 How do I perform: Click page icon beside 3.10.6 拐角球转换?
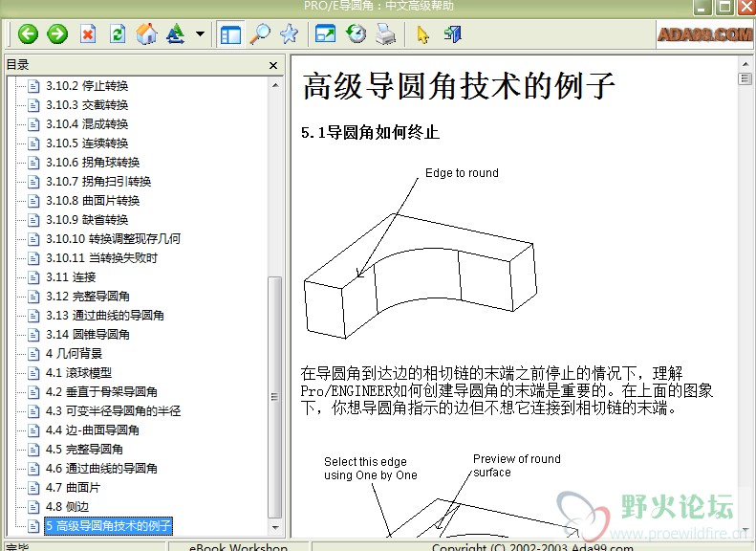click(33, 163)
